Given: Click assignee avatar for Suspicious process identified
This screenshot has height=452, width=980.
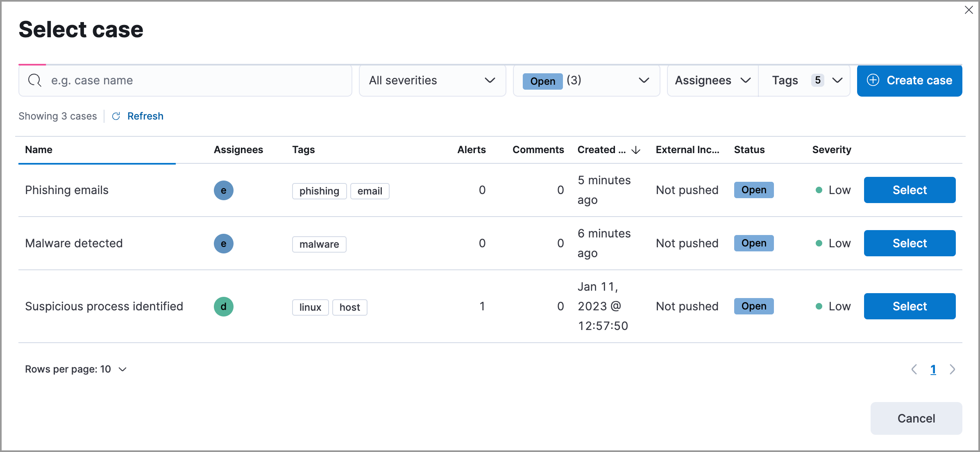Looking at the screenshot, I should (x=223, y=306).
